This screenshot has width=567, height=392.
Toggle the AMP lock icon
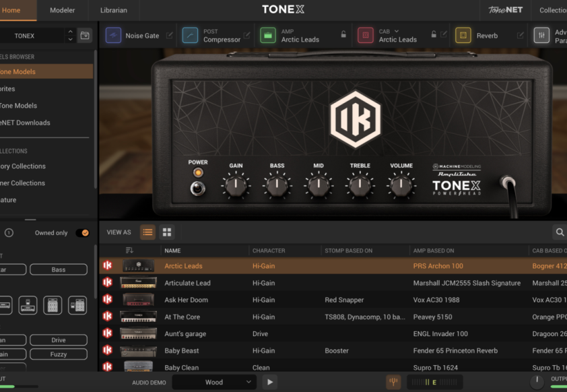click(343, 34)
